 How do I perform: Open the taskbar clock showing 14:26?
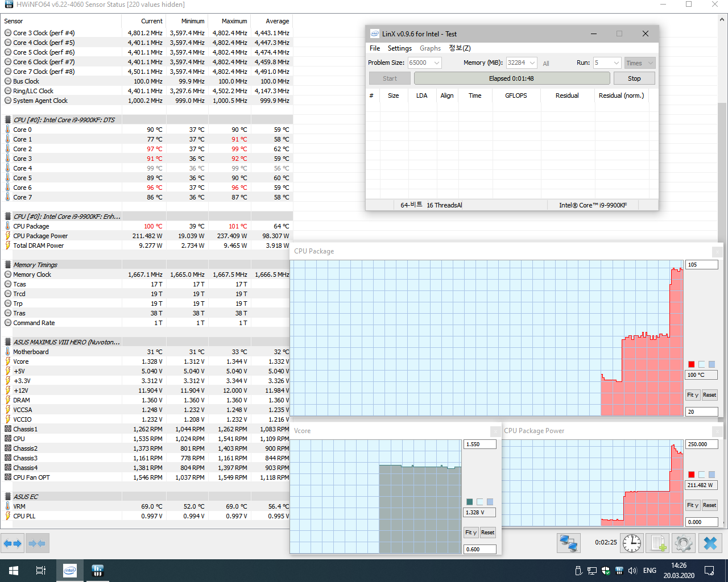click(679, 571)
